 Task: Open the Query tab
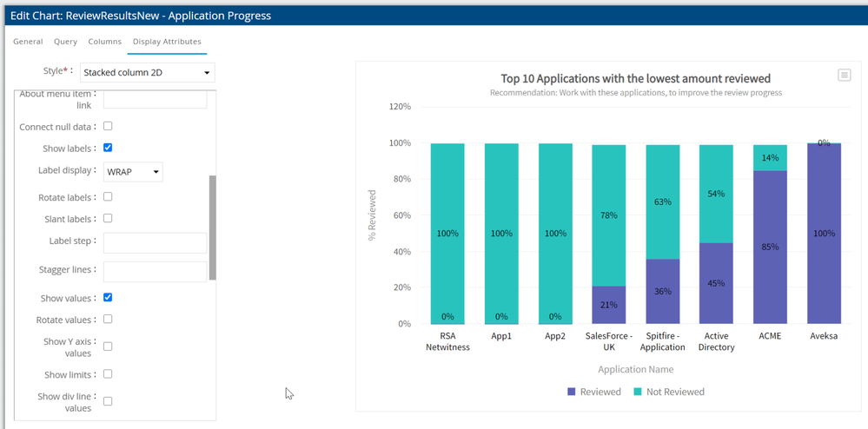pyautogui.click(x=65, y=42)
